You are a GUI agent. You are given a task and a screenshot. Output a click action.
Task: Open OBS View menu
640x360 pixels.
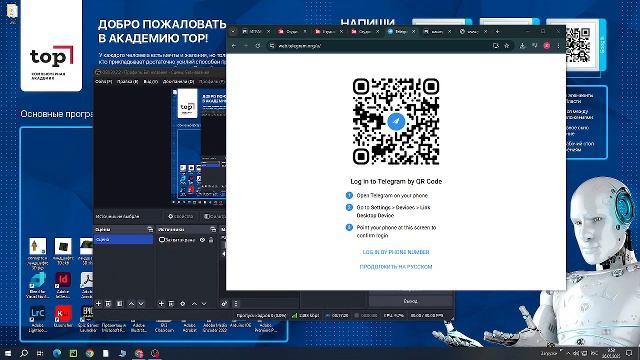point(150,82)
